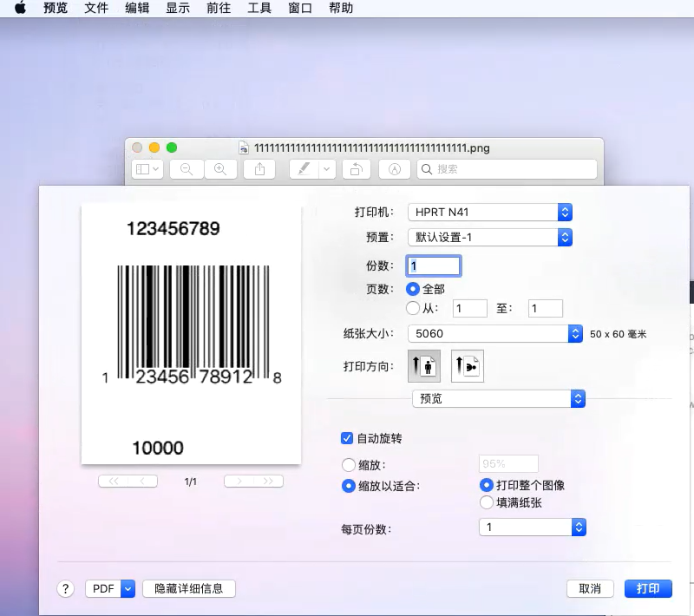Select portrait print orientation icon

424,366
